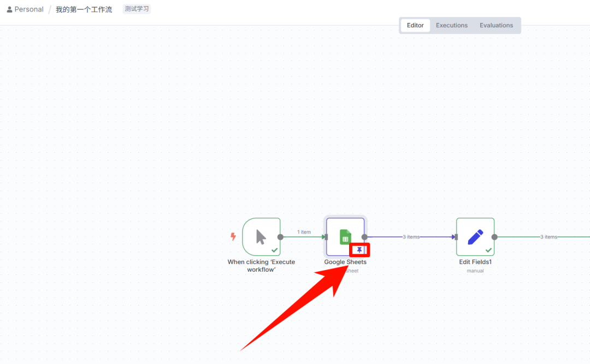Open the Personal project breadcrumb link

point(29,9)
